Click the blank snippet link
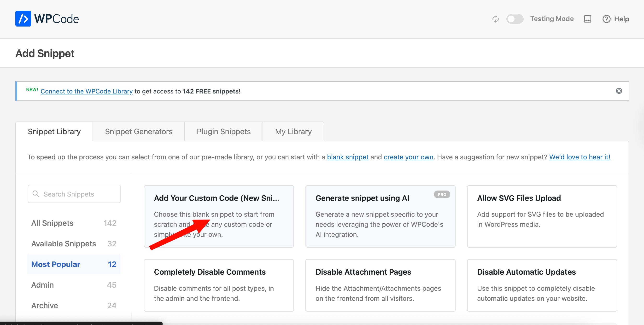Image resolution: width=644 pixels, height=325 pixels. pyautogui.click(x=347, y=157)
